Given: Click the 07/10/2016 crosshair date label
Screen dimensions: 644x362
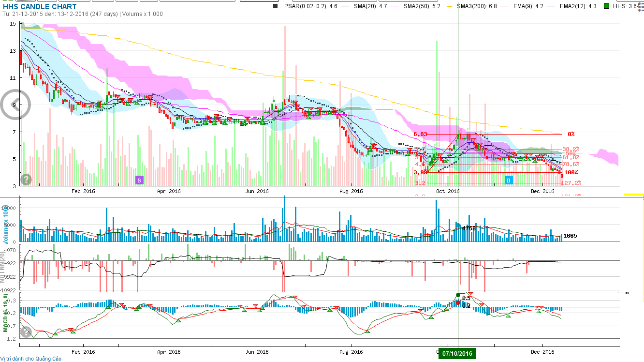Looking at the screenshot, I should pos(458,354).
